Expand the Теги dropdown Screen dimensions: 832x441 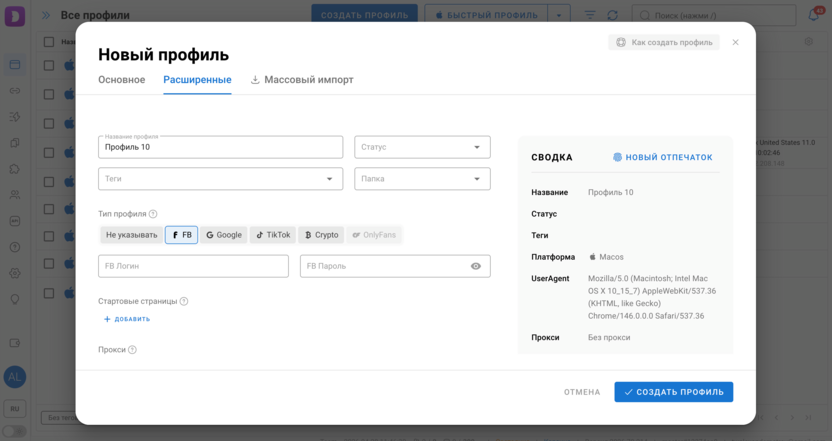[x=219, y=179]
